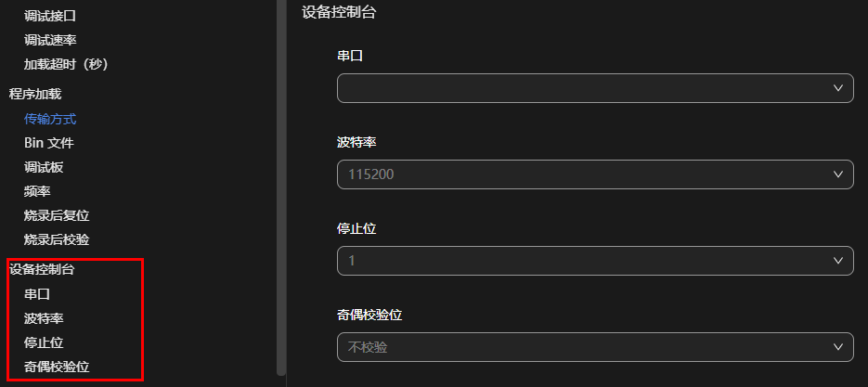Select 串口 in the sidebar list
This screenshot has width=868, height=387.
(37, 294)
